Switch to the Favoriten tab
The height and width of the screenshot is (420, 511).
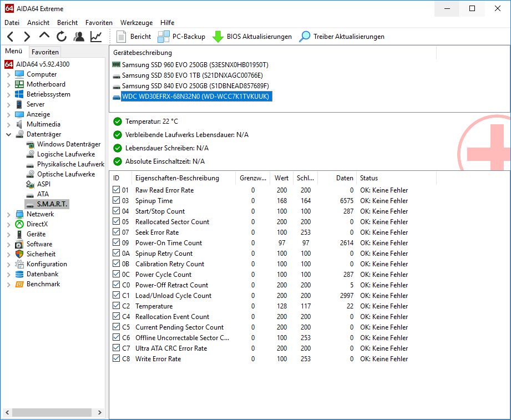coord(45,52)
